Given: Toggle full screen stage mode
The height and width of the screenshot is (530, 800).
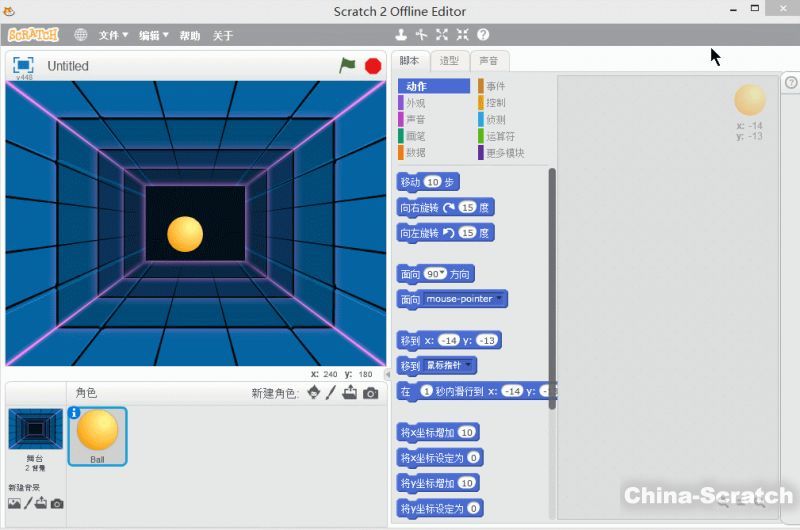Looking at the screenshot, I should pyautogui.click(x=22, y=65).
